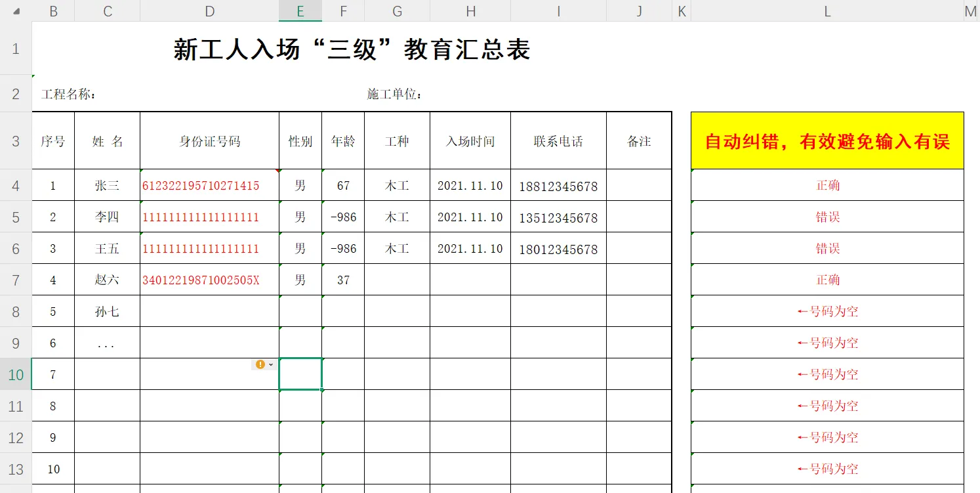Click the 备注 header cell
This screenshot has width=980, height=493.
(640, 141)
